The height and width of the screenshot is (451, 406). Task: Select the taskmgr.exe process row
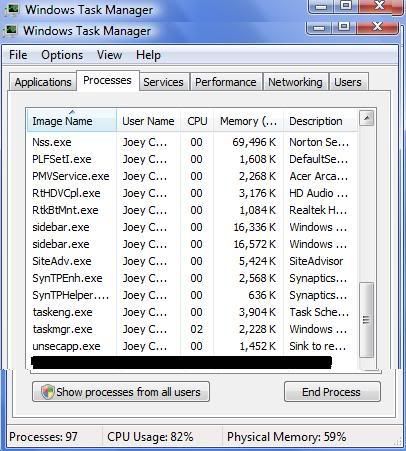pos(192,329)
